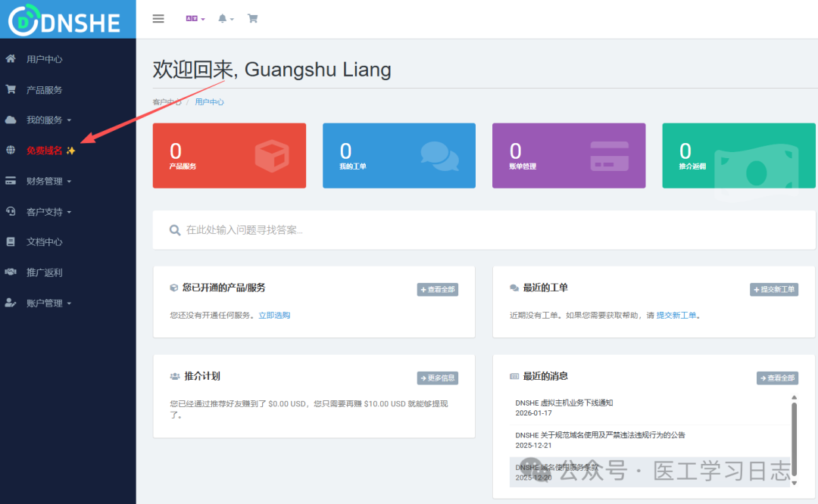
Task: Expand 账户管理 sidebar submenu
Action: point(48,303)
